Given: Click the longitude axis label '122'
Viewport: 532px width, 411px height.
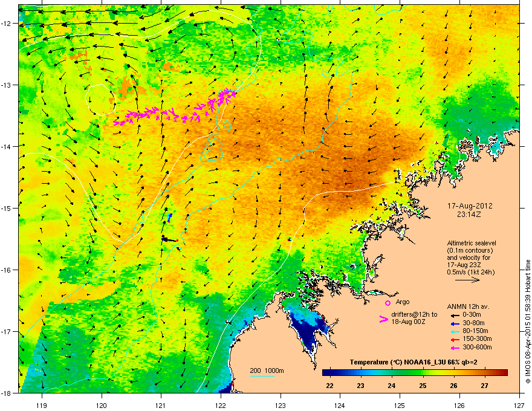Looking at the screenshot, I should (x=221, y=405).
